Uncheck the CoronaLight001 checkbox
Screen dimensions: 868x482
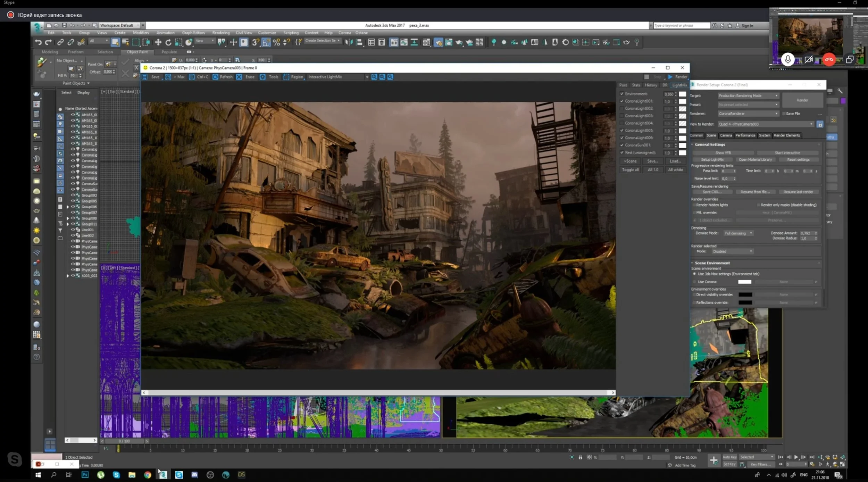[x=622, y=101]
